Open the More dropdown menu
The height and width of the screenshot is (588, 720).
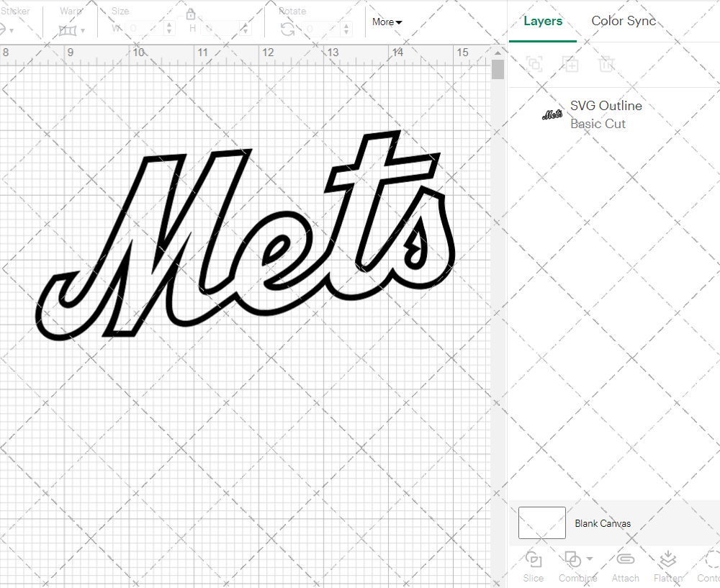387,22
